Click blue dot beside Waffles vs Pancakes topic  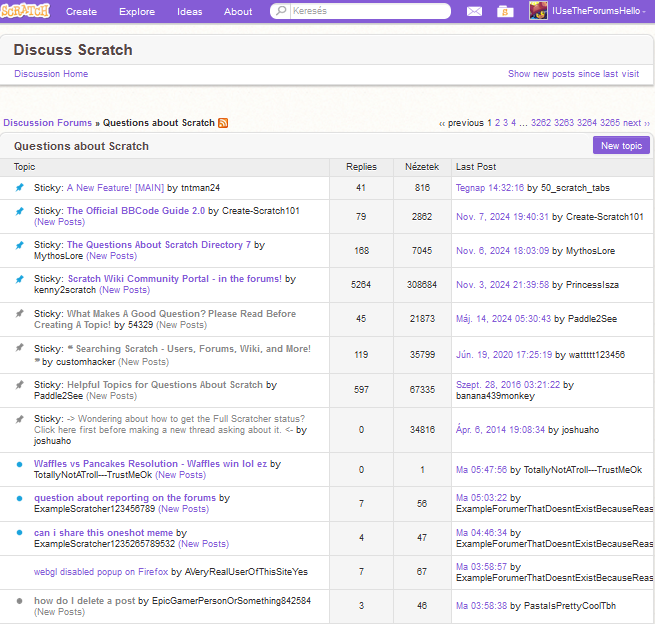pyautogui.click(x=19, y=464)
